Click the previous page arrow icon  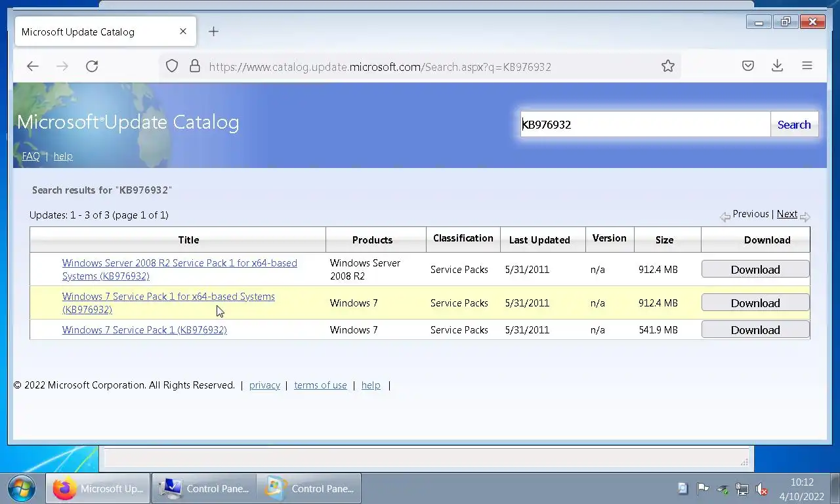coord(724,217)
